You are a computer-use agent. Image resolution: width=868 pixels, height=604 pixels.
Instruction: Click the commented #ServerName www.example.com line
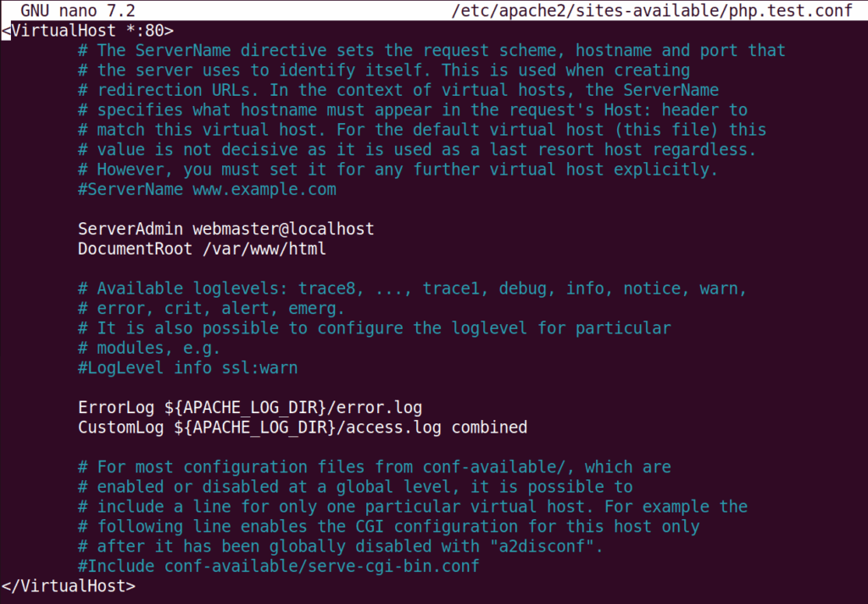(207, 189)
